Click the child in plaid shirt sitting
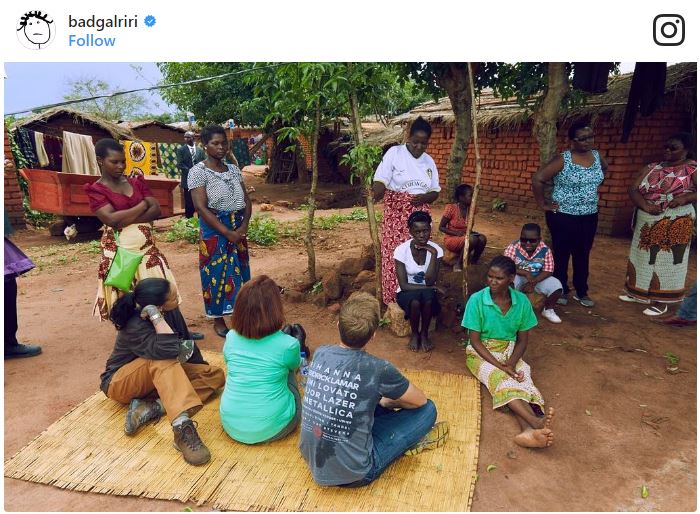Image resolution: width=700 pixels, height=514 pixels. tap(533, 270)
